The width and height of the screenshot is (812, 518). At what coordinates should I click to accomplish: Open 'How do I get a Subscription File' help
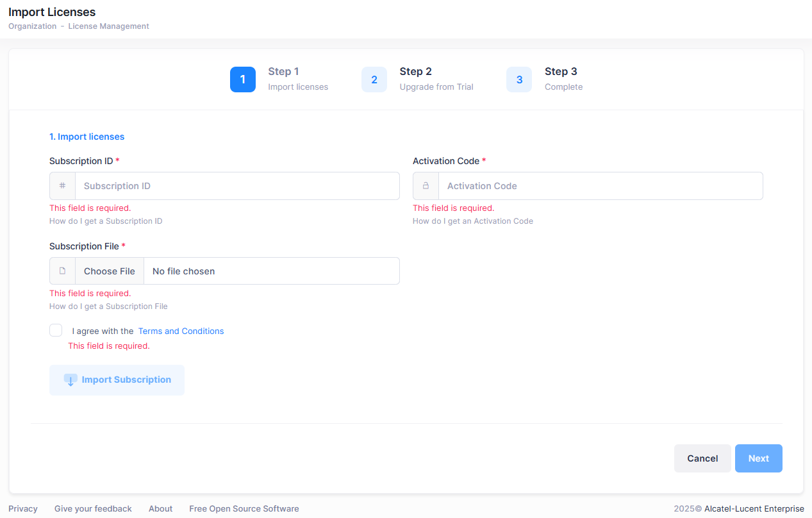(108, 306)
